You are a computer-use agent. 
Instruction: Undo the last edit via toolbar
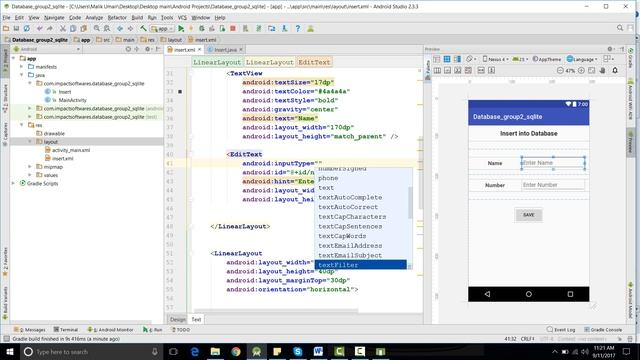tap(40, 29)
